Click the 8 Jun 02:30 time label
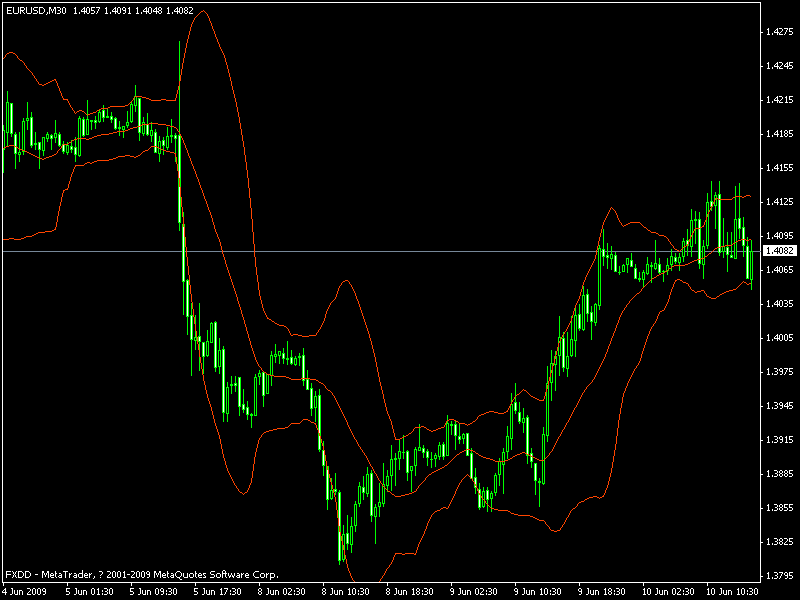The width and height of the screenshot is (800, 600). coord(281,592)
